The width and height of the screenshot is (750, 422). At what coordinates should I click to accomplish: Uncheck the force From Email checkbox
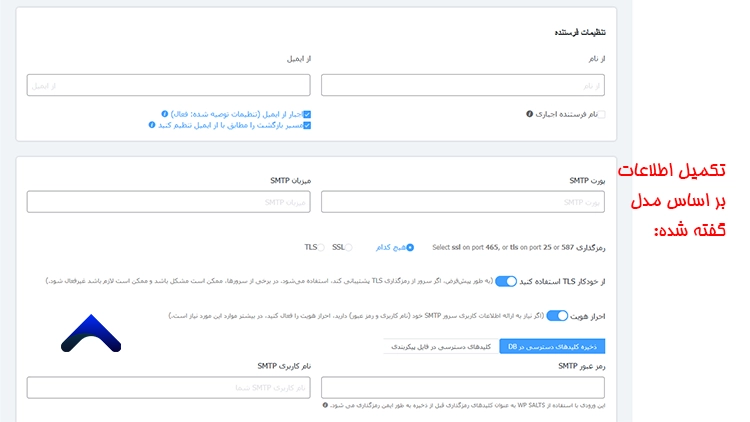307,114
